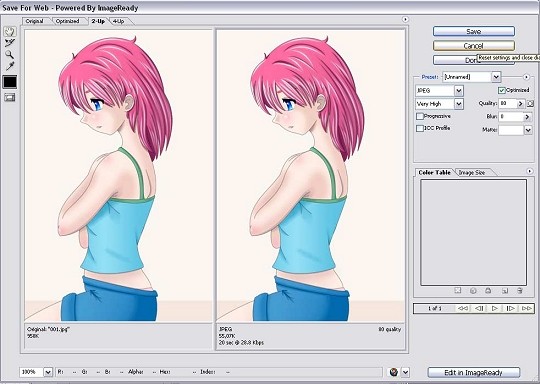The width and height of the screenshot is (540, 384).
Task: Click the "80 quality" info text
Action: [x=390, y=330]
